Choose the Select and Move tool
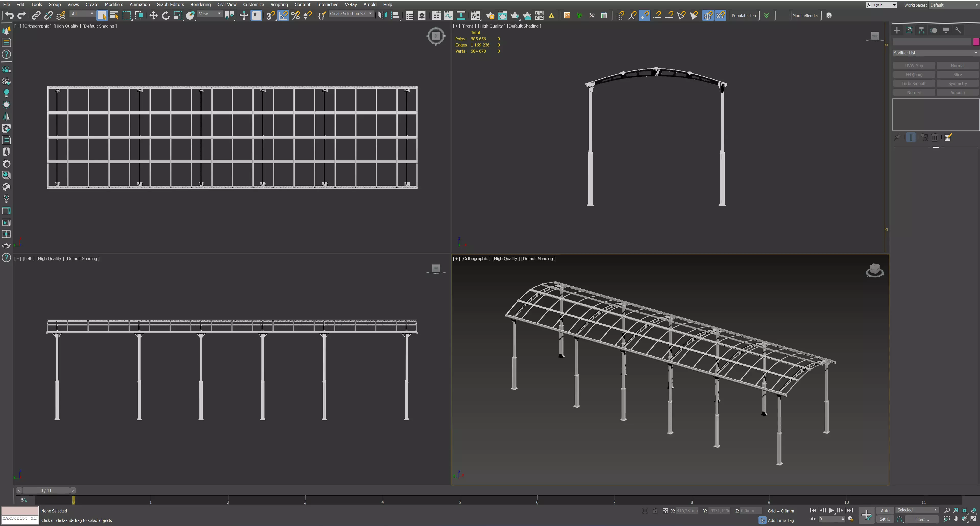980x526 pixels. pos(153,15)
